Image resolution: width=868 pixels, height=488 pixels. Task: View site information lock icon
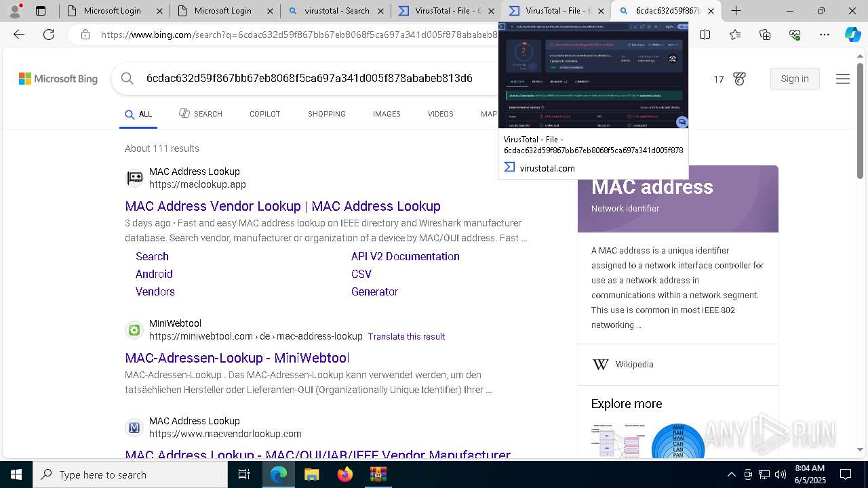(85, 35)
